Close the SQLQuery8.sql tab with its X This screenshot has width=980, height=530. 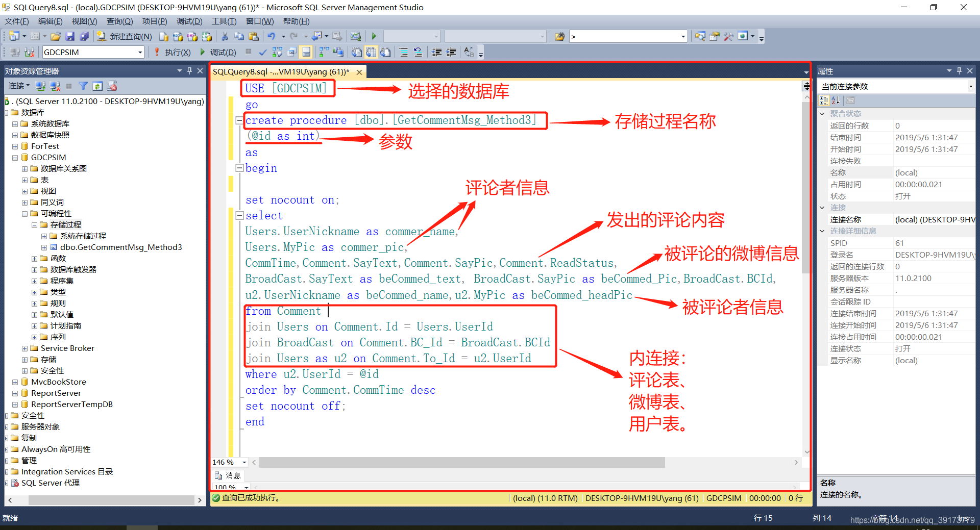coord(359,72)
